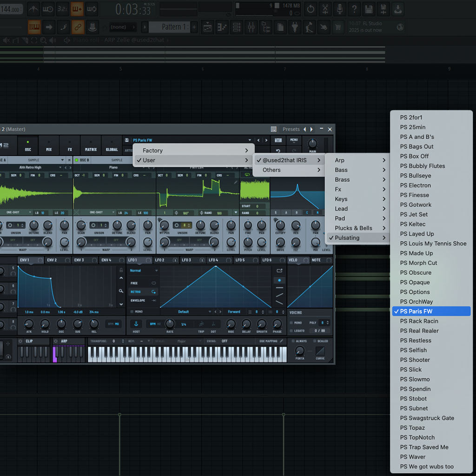The width and height of the screenshot is (476, 476).
Task: Open the LFO Normal mode dropdown
Action: tap(144, 271)
